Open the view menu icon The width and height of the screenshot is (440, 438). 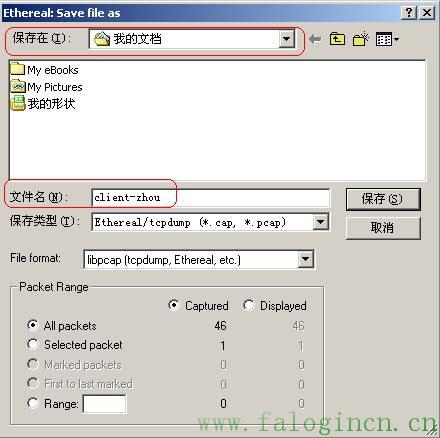tap(387, 39)
